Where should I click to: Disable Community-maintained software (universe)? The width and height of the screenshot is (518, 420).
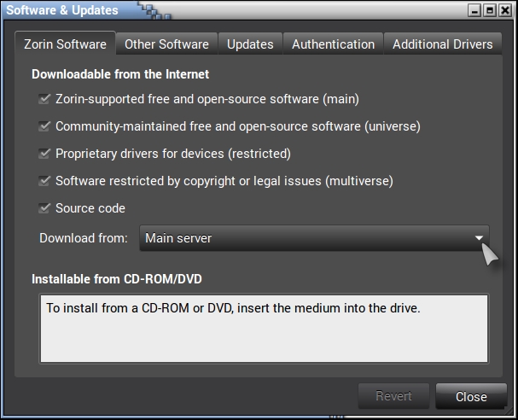[x=45, y=126]
